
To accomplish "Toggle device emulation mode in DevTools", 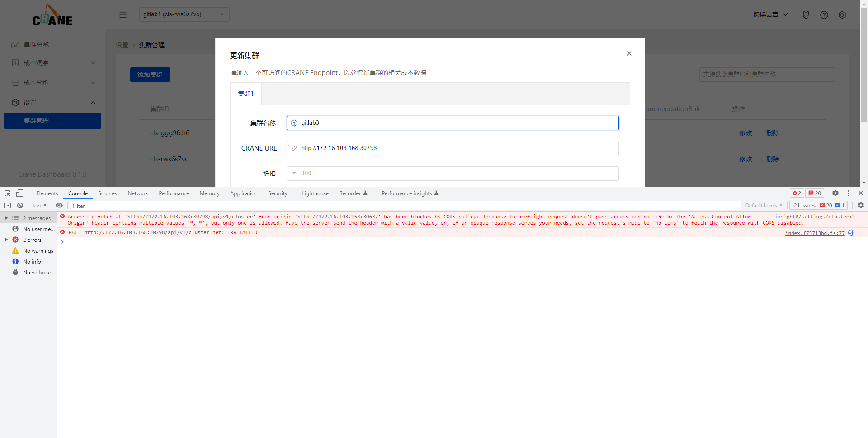I will pyautogui.click(x=19, y=193).
